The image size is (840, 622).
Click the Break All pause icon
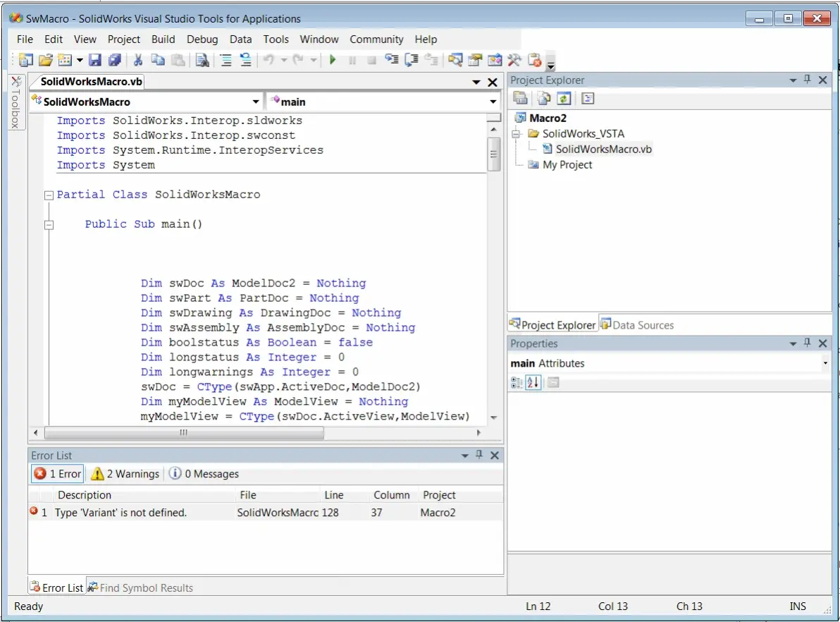pyautogui.click(x=352, y=60)
